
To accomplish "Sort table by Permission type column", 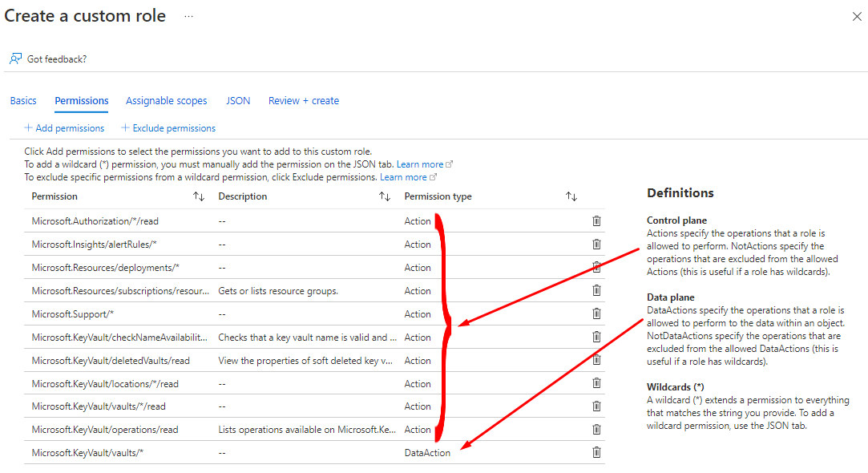I will [571, 196].
